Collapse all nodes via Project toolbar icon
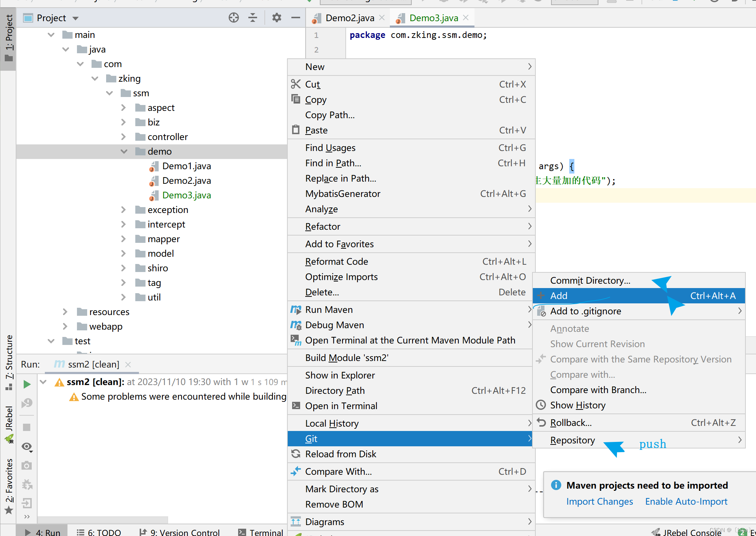 tap(252, 18)
